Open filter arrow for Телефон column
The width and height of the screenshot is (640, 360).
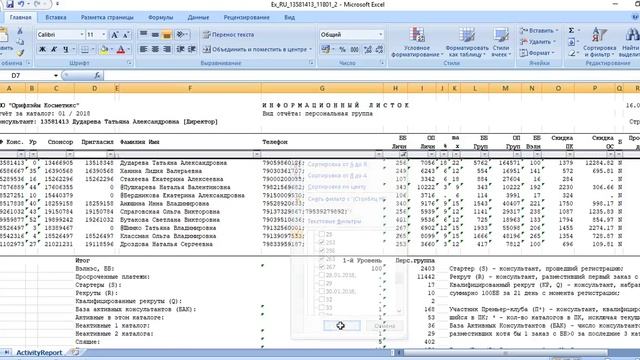(379, 154)
